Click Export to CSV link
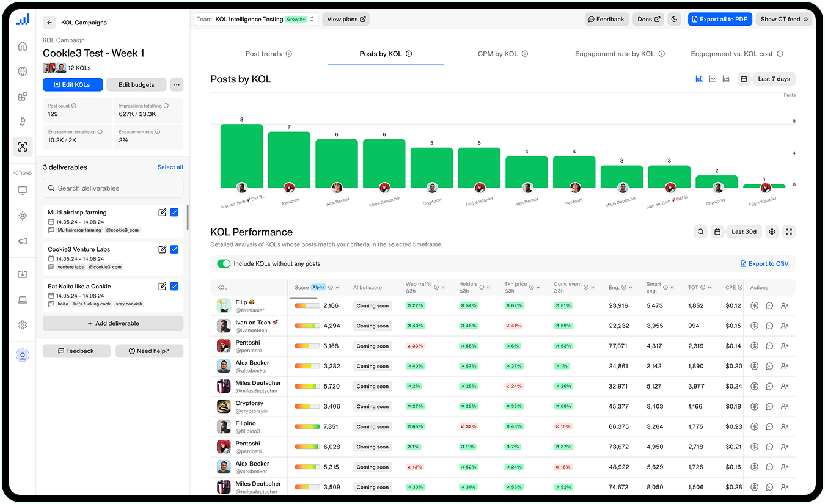The width and height of the screenshot is (825, 504). 765,263
